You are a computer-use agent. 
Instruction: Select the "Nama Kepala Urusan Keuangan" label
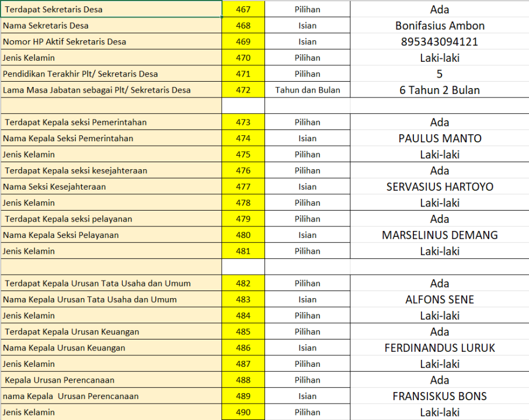[111, 348]
